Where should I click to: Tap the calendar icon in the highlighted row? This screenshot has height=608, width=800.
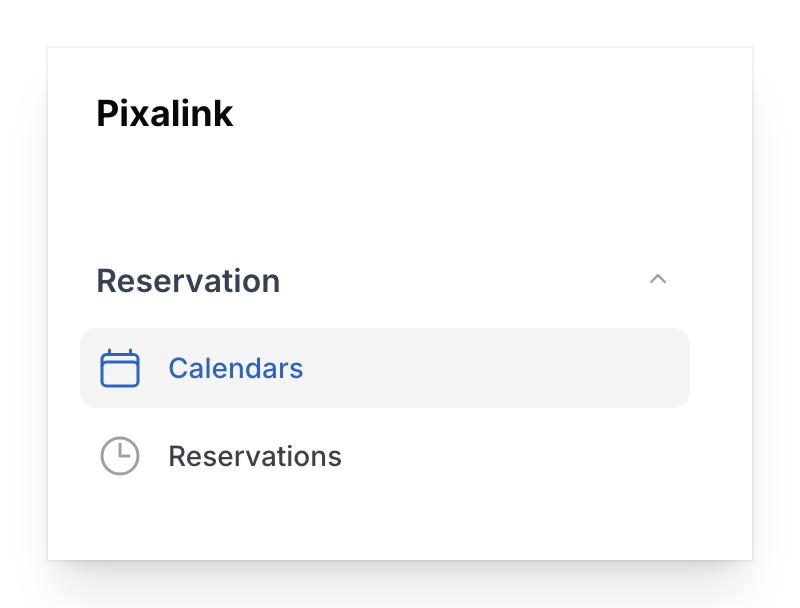coord(119,368)
